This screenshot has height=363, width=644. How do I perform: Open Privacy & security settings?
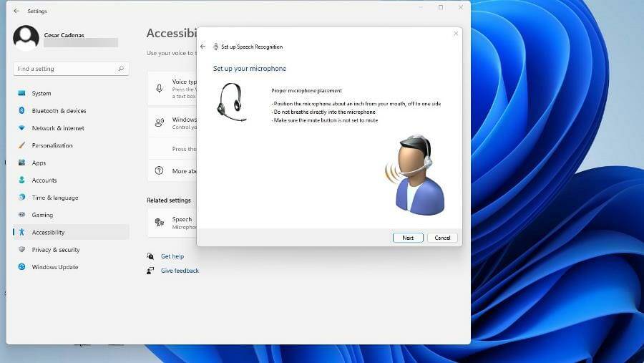71,250
